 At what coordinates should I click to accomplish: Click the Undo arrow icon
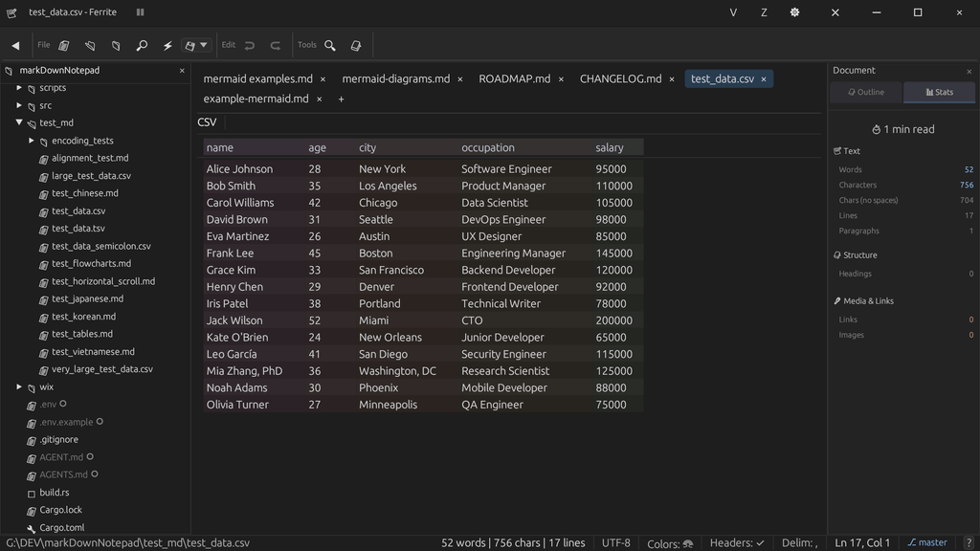coord(249,45)
